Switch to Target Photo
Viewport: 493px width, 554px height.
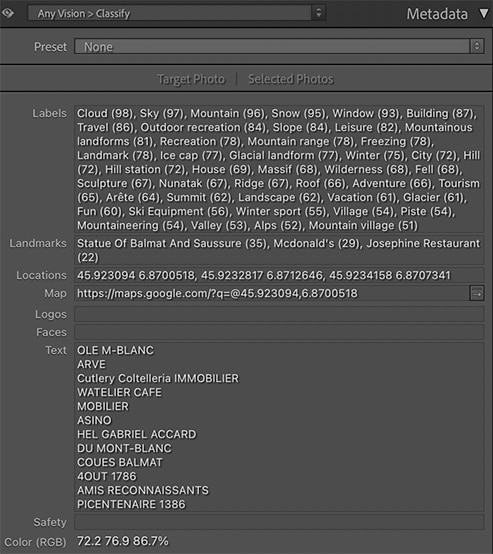(x=191, y=79)
